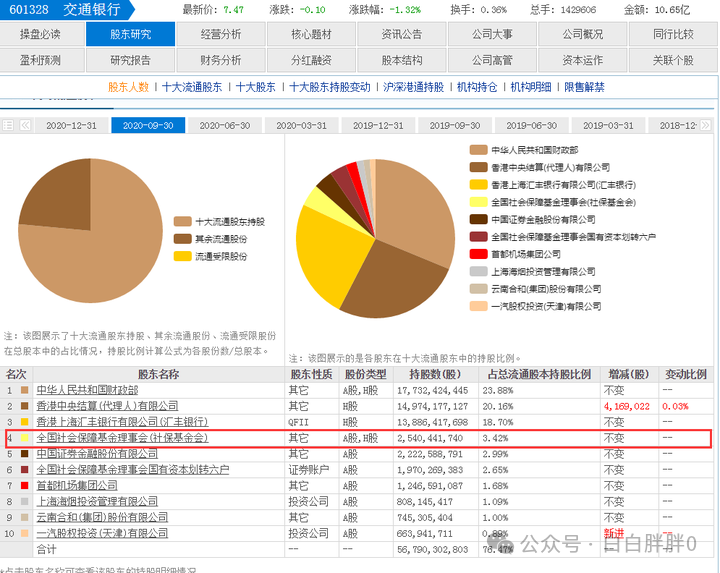Viewport: 720px width, 573px height.
Task: Open shareholder 云南合和(集团)股份有限公司 details
Action: coord(102,517)
